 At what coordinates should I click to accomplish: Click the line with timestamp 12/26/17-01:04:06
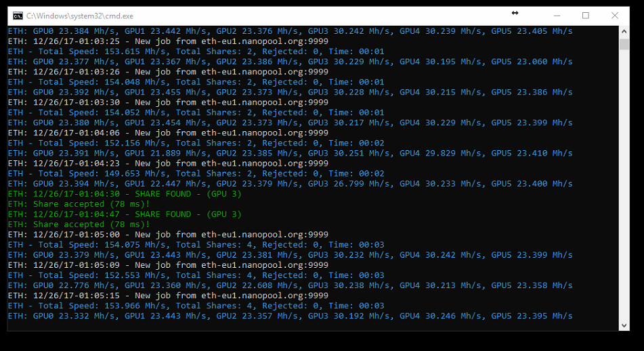click(168, 133)
